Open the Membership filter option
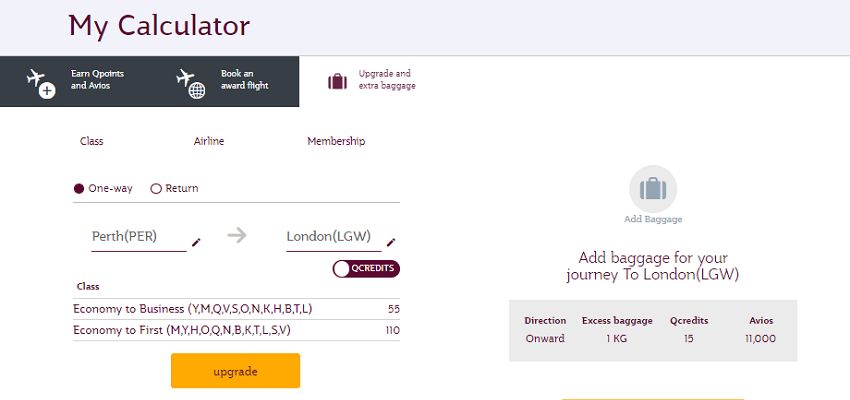 pyautogui.click(x=336, y=141)
